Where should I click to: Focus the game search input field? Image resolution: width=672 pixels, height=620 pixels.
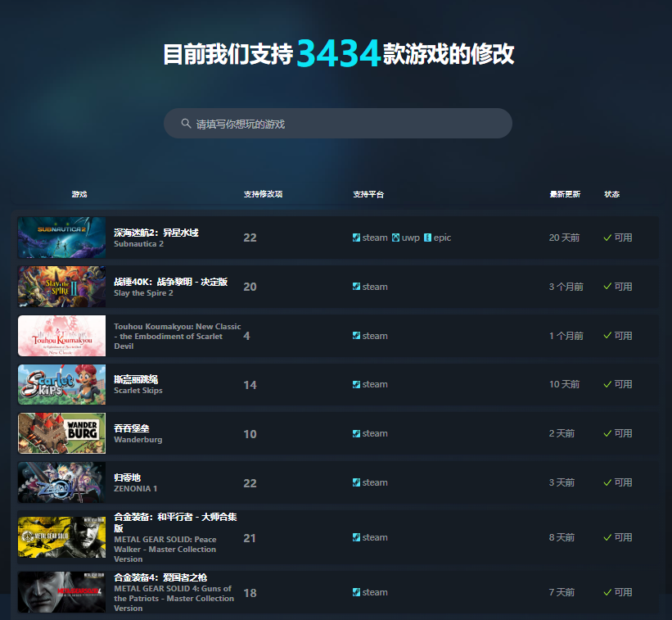(x=338, y=124)
